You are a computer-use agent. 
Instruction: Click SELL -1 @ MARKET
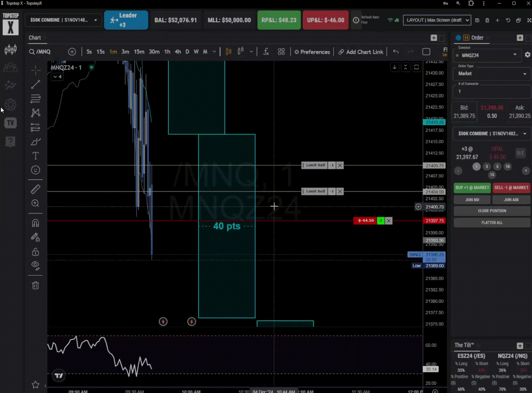coord(511,188)
